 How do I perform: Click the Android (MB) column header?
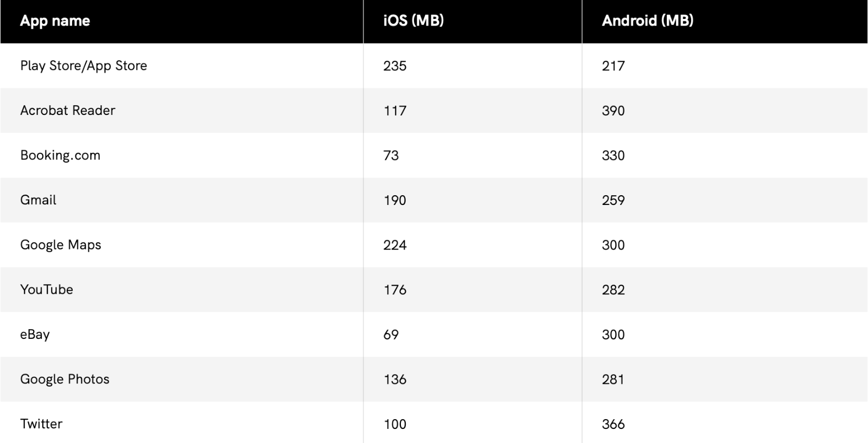[647, 21]
